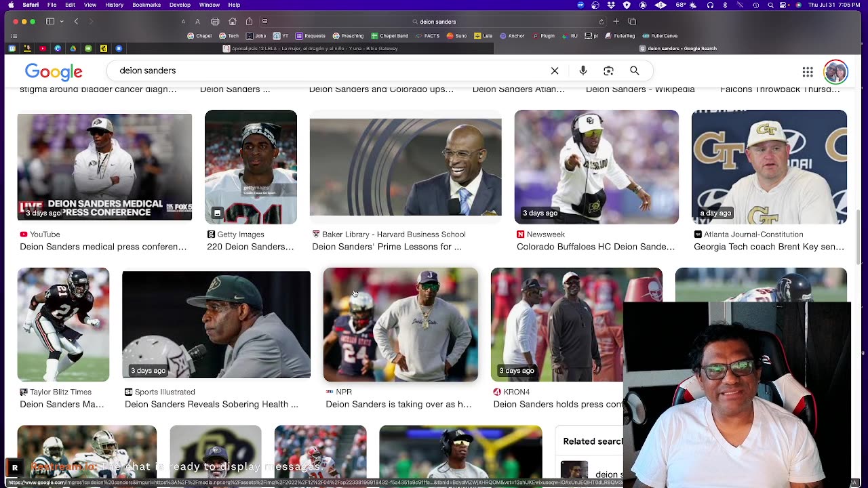
Task: Go back with the Safari back arrow
Action: (x=76, y=22)
